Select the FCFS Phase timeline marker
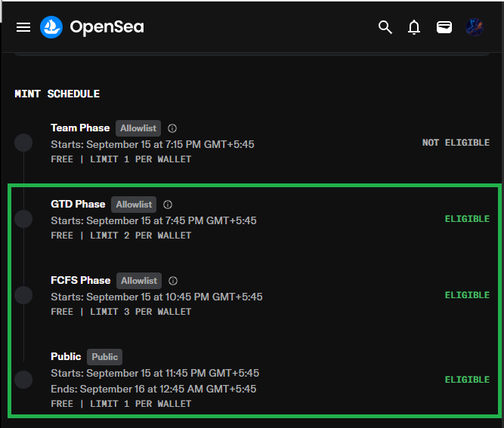The height and width of the screenshot is (428, 504). (x=23, y=295)
